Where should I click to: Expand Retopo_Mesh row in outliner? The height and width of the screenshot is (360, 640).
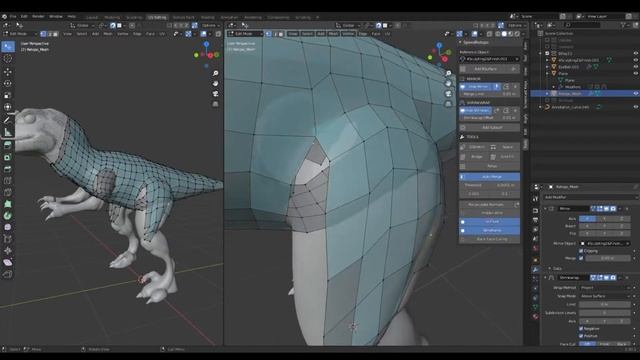(547, 93)
